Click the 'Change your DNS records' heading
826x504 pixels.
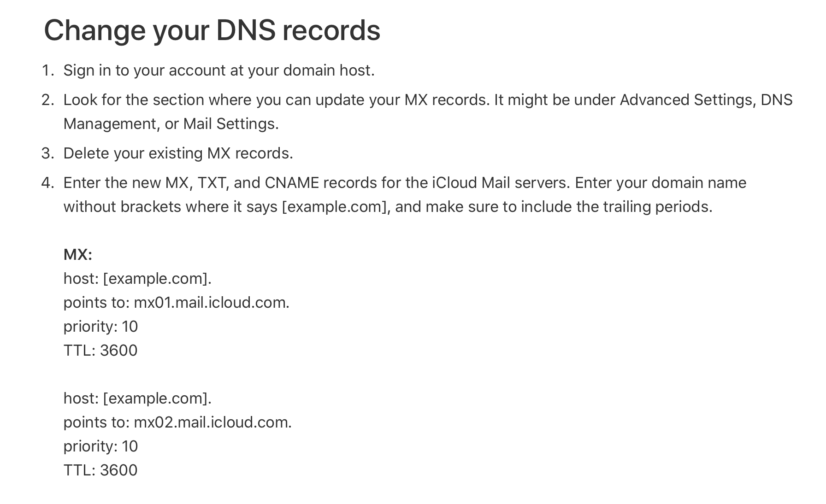coord(212,30)
